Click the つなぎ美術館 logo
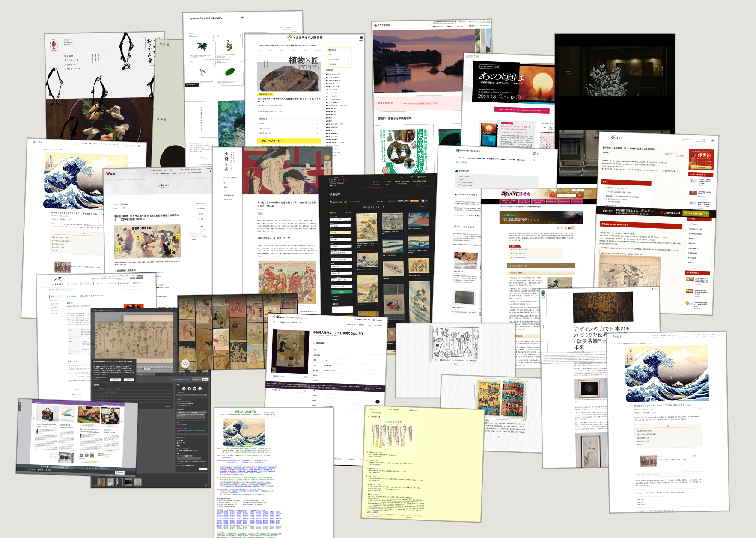 (382, 26)
